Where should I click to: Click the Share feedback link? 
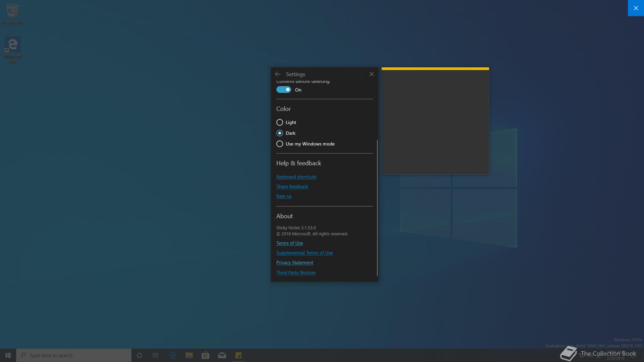[x=292, y=186]
